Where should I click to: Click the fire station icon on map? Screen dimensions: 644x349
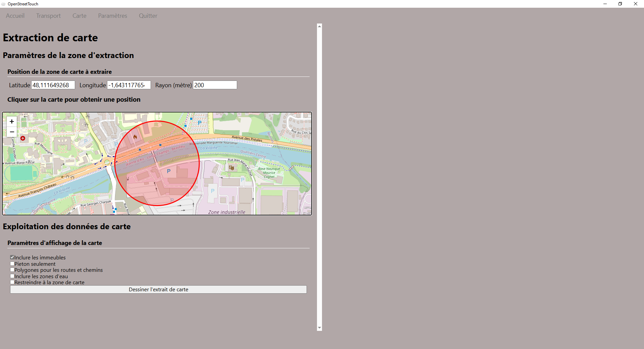point(135,137)
